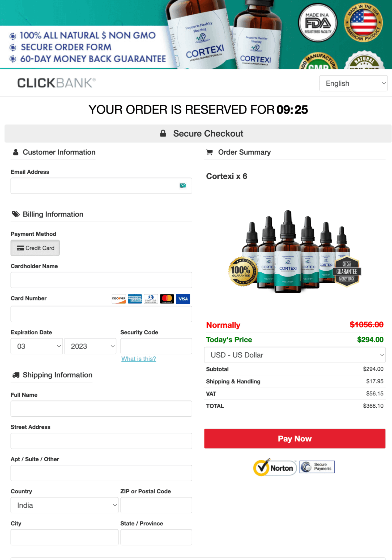Click the red Pay Now button

295,438
